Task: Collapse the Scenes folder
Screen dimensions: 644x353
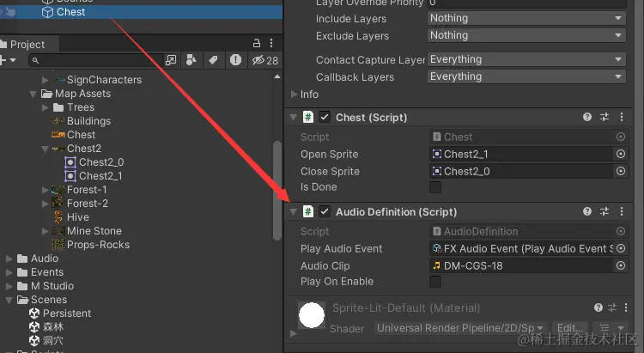Action: [9, 300]
